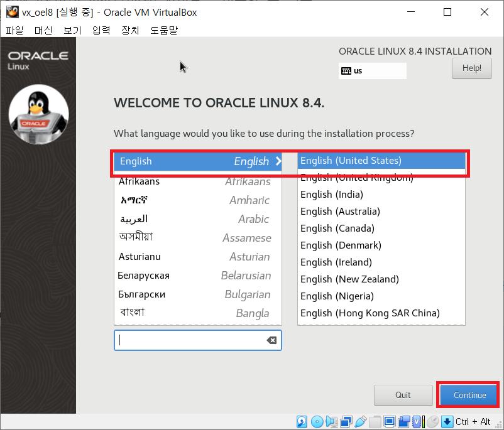
Task: Choose English (Denmark) locale
Action: 381,245
